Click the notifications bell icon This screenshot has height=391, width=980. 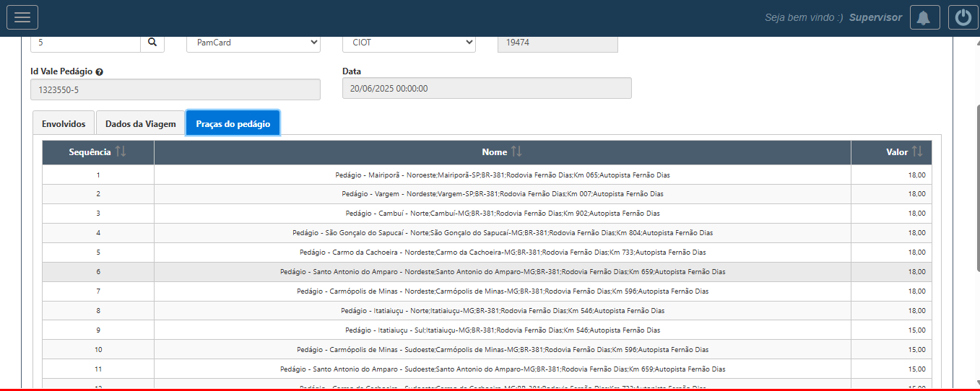924,17
